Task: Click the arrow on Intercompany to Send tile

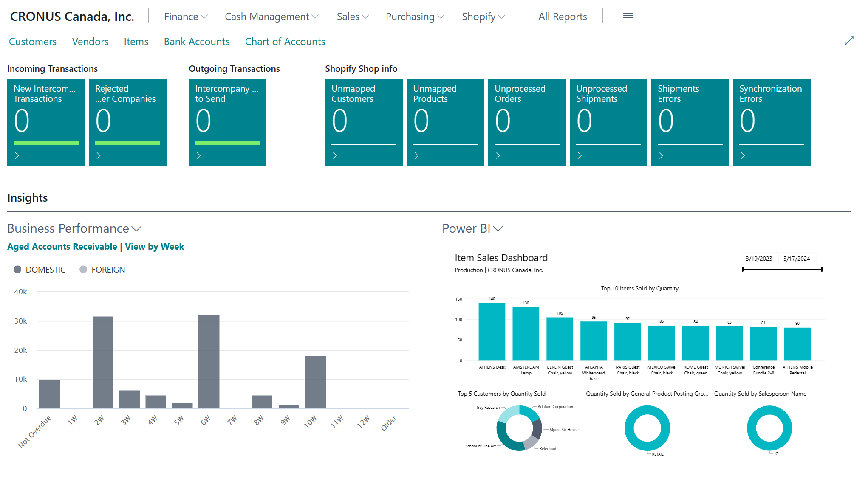Action: pos(198,156)
